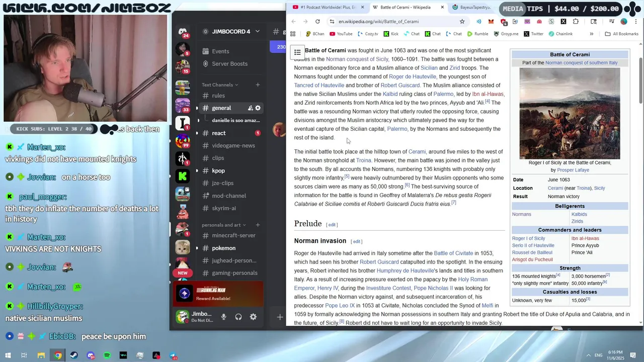Image resolution: width=644 pixels, height=362 pixels.
Task: Open All Bookmarks folder
Action: (622, 34)
